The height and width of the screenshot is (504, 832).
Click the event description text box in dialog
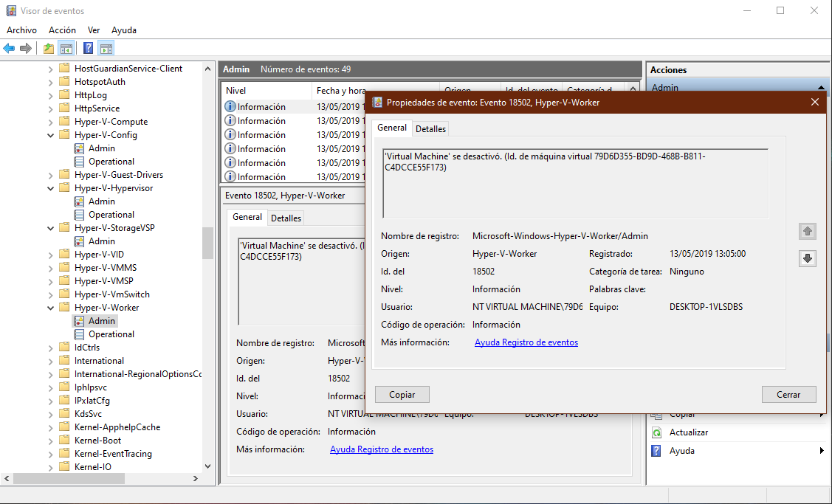(x=575, y=184)
